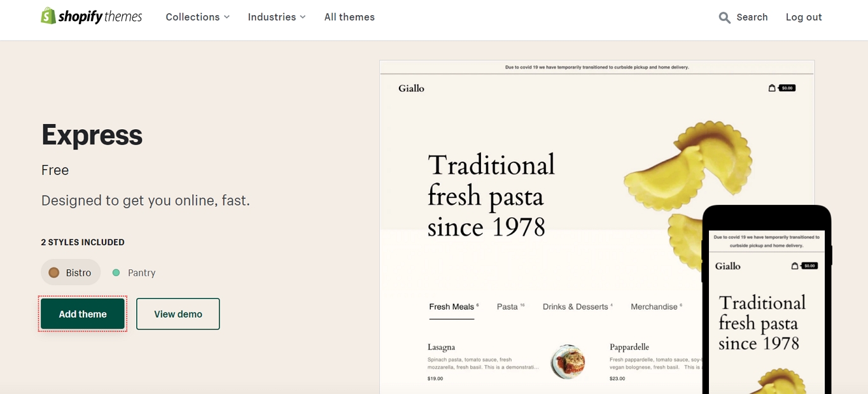
Task: Click the brown Bistro color dot
Action: coord(54,272)
